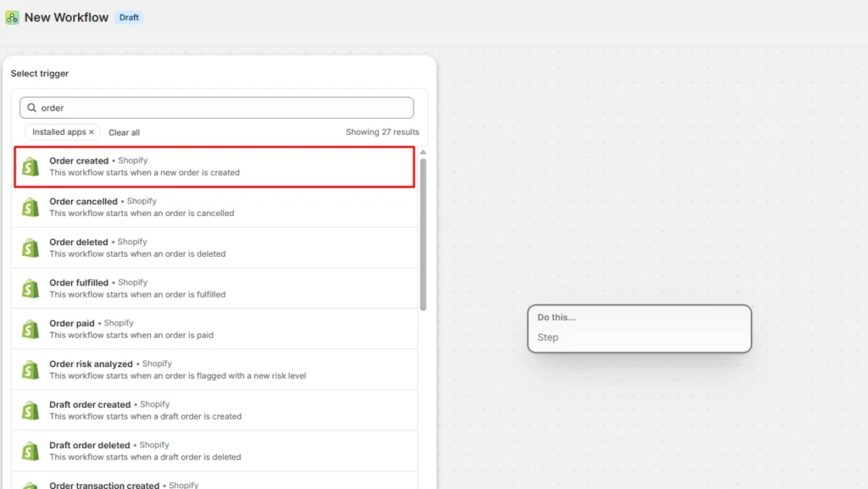Click the Clear all filters link
The height and width of the screenshot is (489, 868).
124,133
